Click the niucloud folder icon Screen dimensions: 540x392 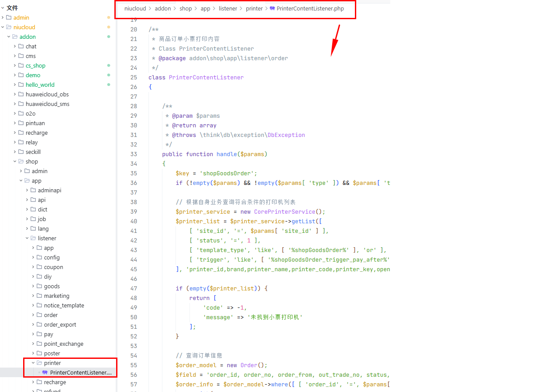(9, 27)
